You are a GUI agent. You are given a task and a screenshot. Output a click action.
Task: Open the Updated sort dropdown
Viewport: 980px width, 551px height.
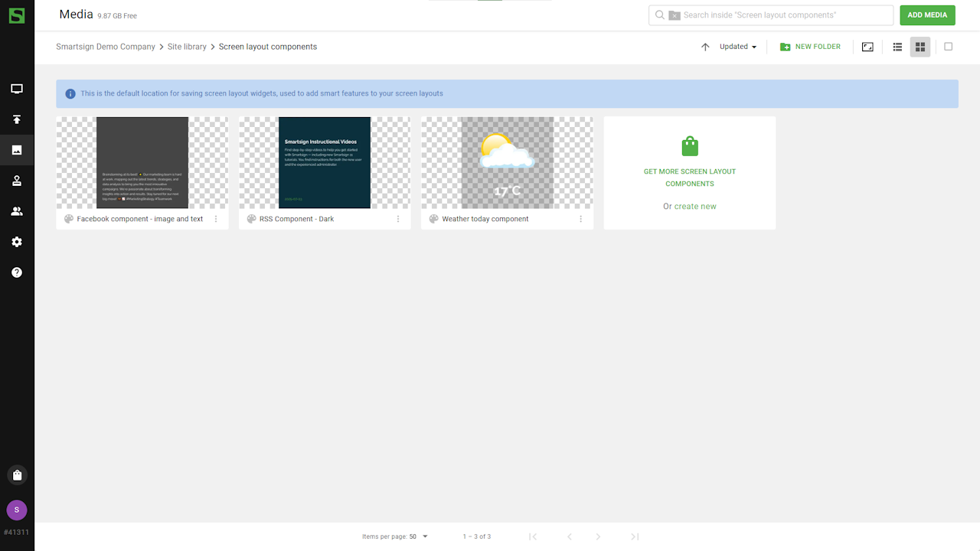(738, 47)
